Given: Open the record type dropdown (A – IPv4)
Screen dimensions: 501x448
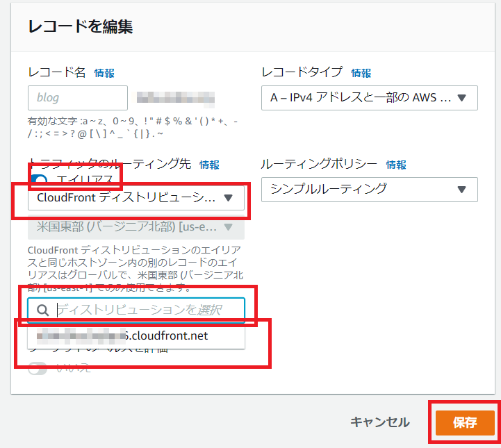Looking at the screenshot, I should [370, 98].
